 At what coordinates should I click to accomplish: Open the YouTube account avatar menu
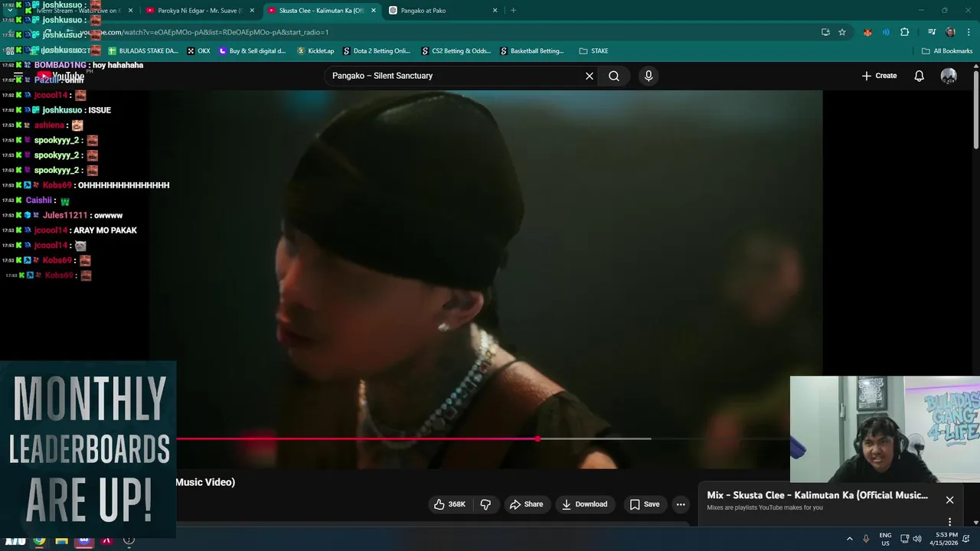pos(949,76)
